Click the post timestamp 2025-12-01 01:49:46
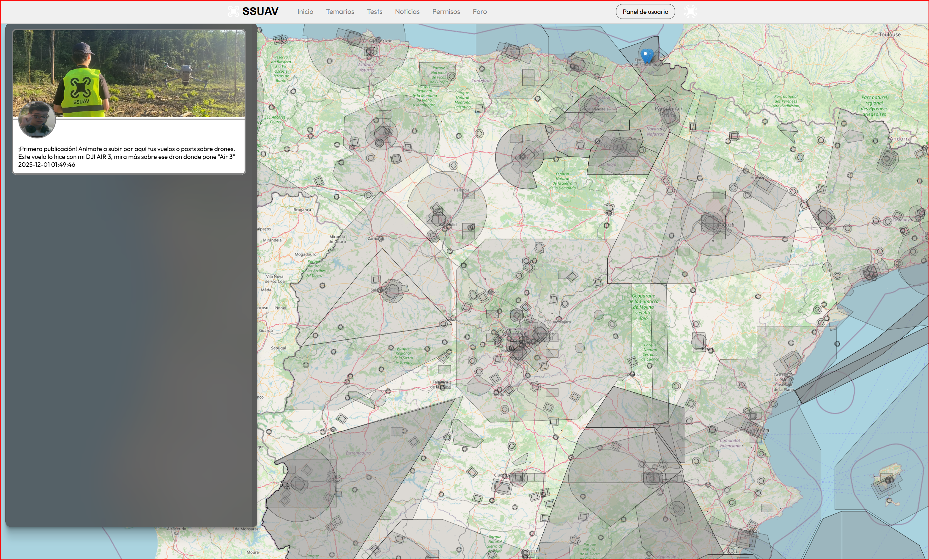 47,165
